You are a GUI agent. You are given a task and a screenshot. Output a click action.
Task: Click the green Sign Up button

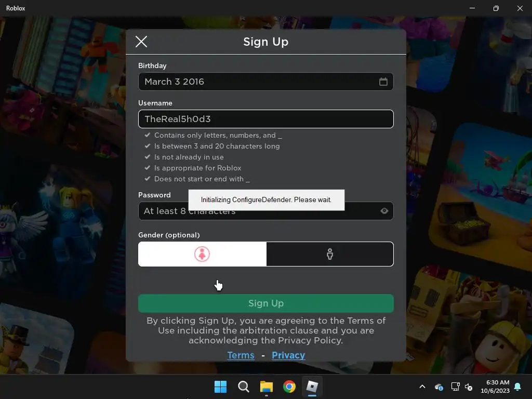(x=265, y=303)
